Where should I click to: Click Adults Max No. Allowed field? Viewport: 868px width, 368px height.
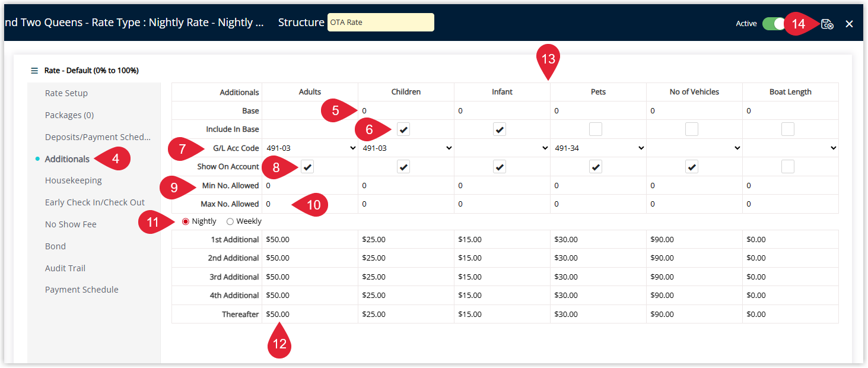pyautogui.click(x=310, y=204)
